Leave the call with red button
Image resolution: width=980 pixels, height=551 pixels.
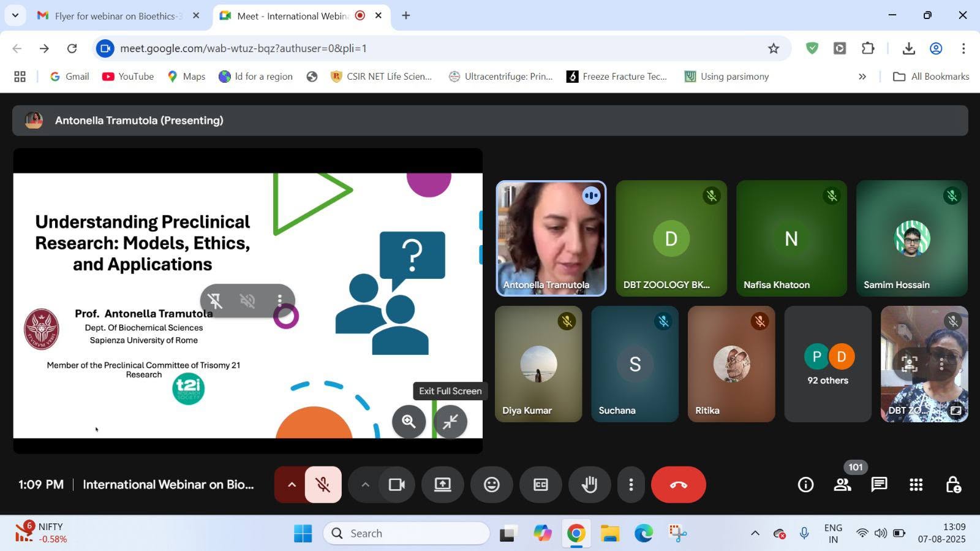(x=678, y=485)
